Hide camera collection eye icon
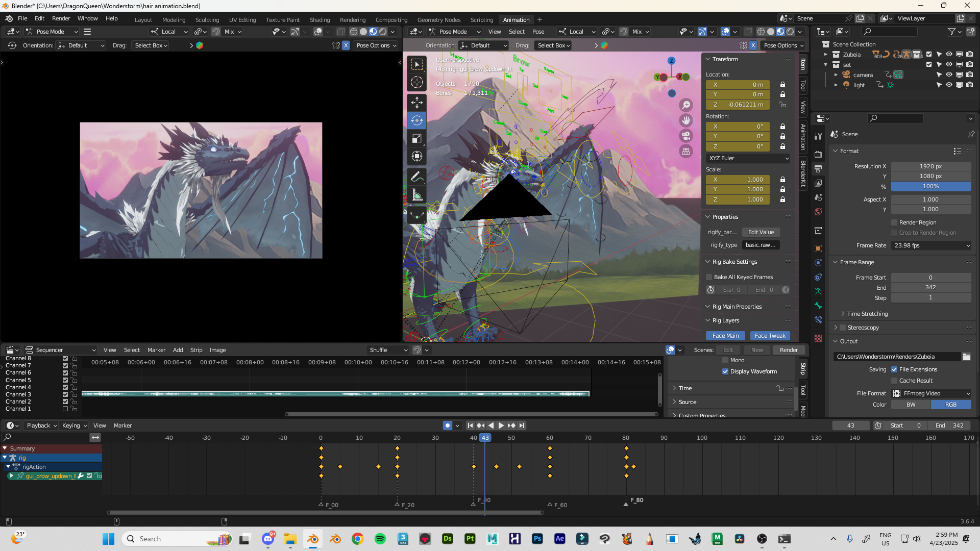The height and width of the screenshot is (551, 980). tap(949, 75)
